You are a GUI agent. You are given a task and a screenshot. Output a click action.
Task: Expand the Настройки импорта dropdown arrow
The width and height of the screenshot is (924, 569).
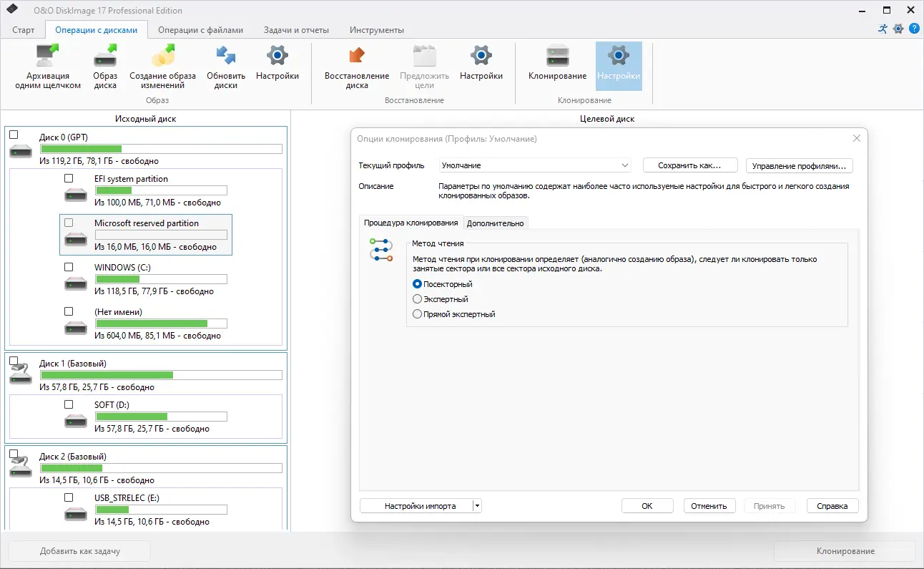click(x=478, y=506)
